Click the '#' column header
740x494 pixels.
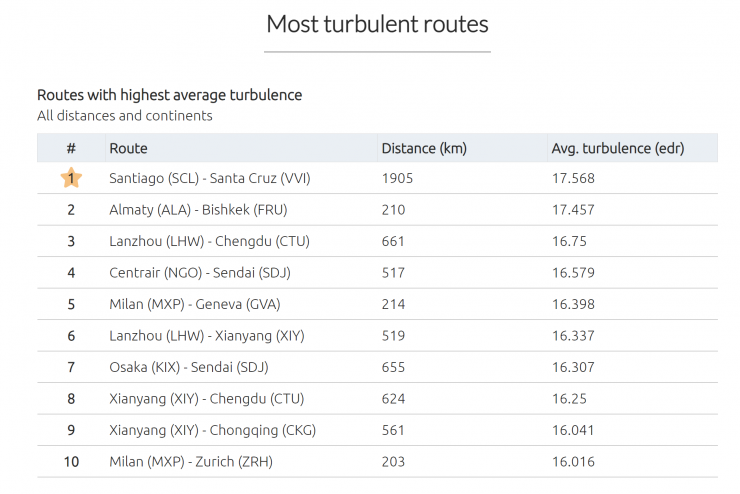point(71,148)
